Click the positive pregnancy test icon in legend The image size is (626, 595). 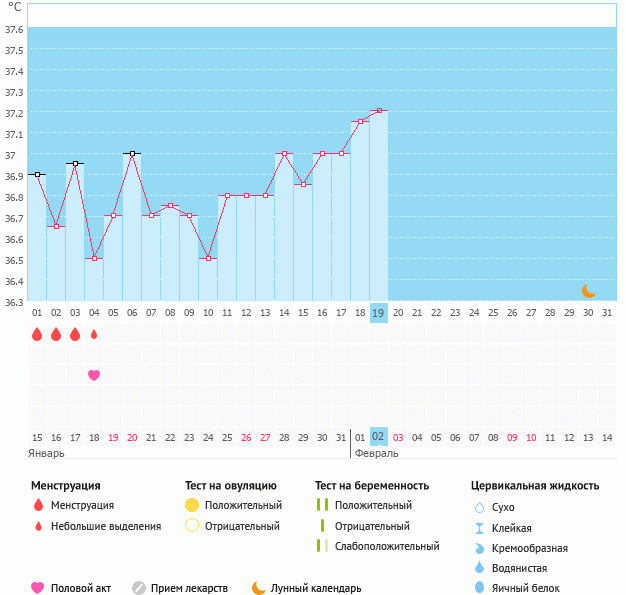click(322, 506)
